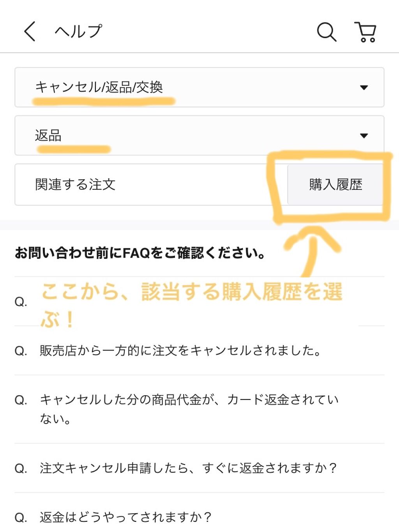Click the ヘルプ page title

pos(78,31)
